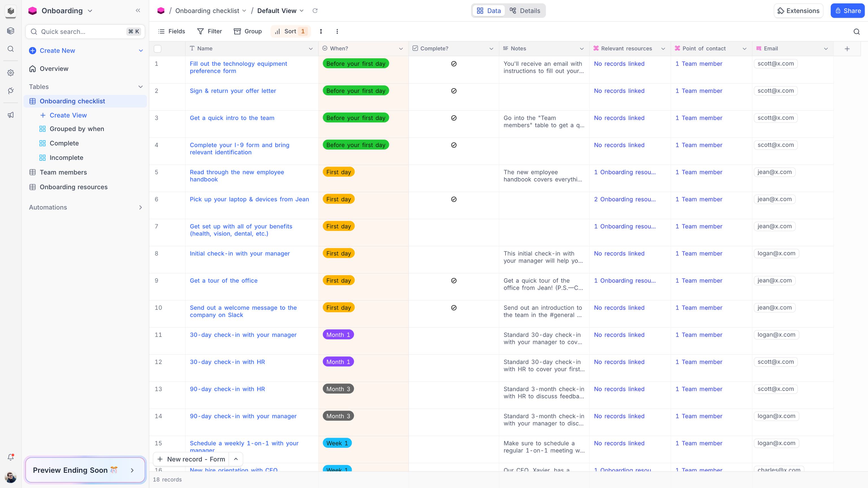Click the pink base icon in breadcrumb

pos(161,11)
